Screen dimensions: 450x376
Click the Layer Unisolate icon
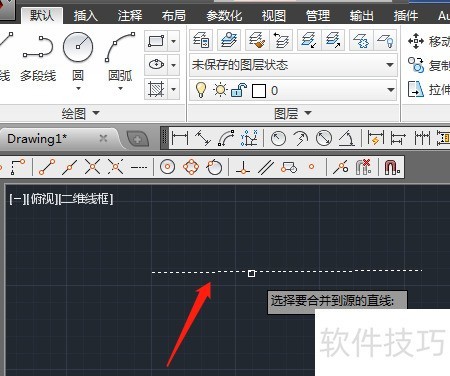click(x=333, y=40)
